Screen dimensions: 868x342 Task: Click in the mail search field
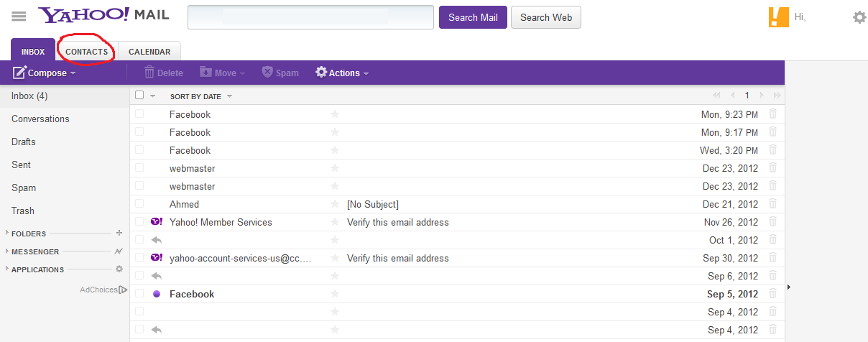pyautogui.click(x=310, y=17)
